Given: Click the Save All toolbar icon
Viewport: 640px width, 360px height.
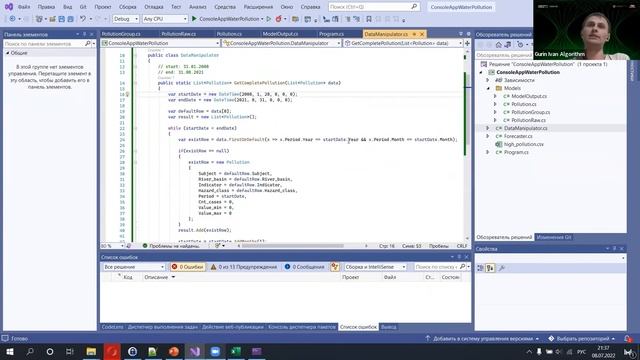Looking at the screenshot, I should 70,19.
